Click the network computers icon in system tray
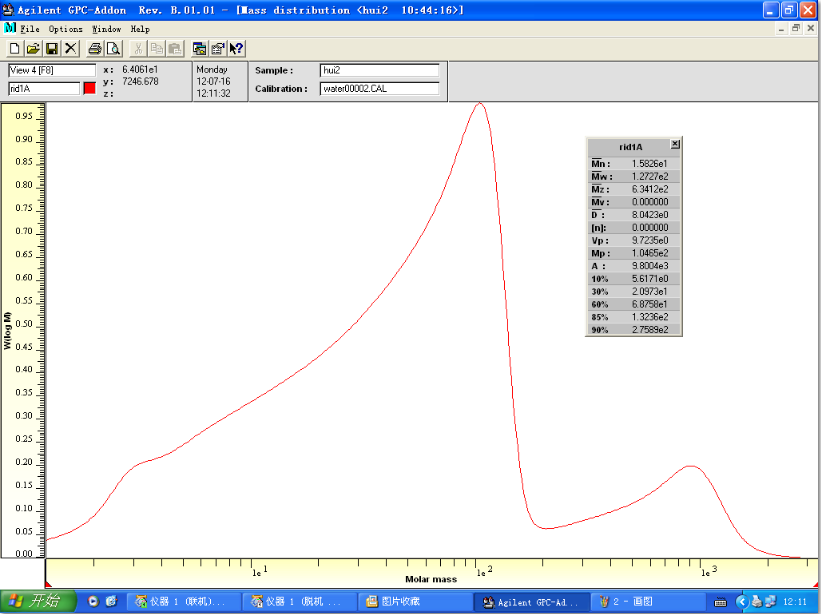This screenshot has height=614, width=821. click(770, 602)
